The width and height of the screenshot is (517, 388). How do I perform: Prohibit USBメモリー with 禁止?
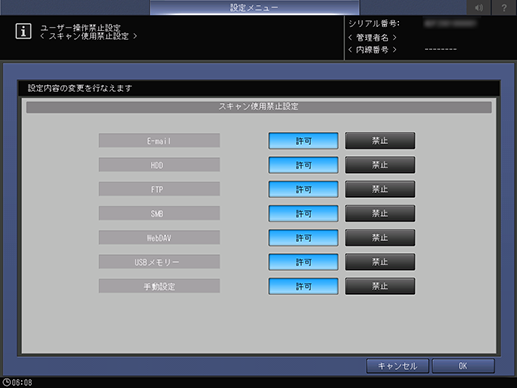380,262
